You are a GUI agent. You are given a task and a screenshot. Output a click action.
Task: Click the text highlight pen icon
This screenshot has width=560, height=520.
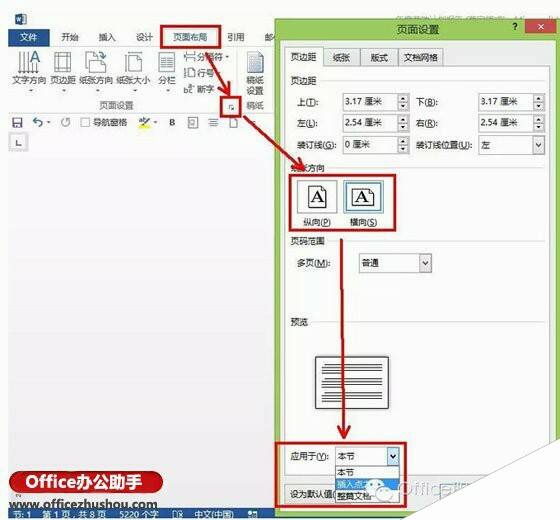144,122
